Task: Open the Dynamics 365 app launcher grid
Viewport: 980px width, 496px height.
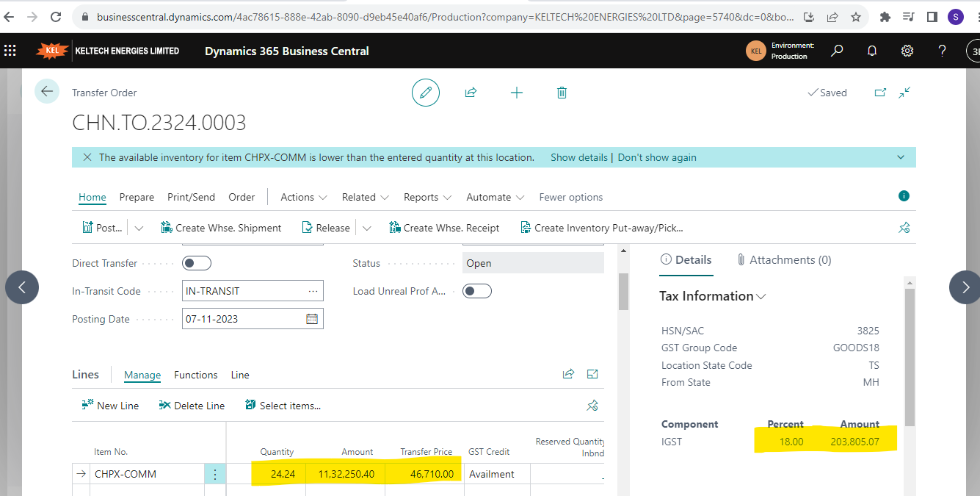Action: (x=10, y=51)
